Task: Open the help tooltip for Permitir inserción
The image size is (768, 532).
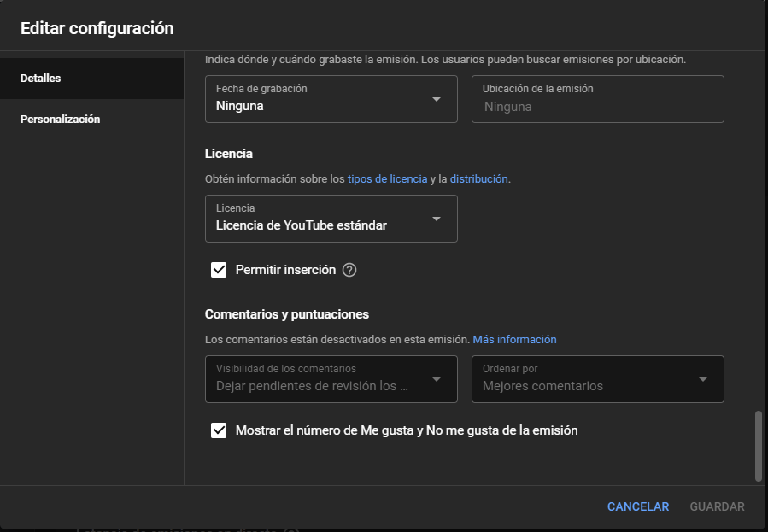Action: click(x=349, y=269)
